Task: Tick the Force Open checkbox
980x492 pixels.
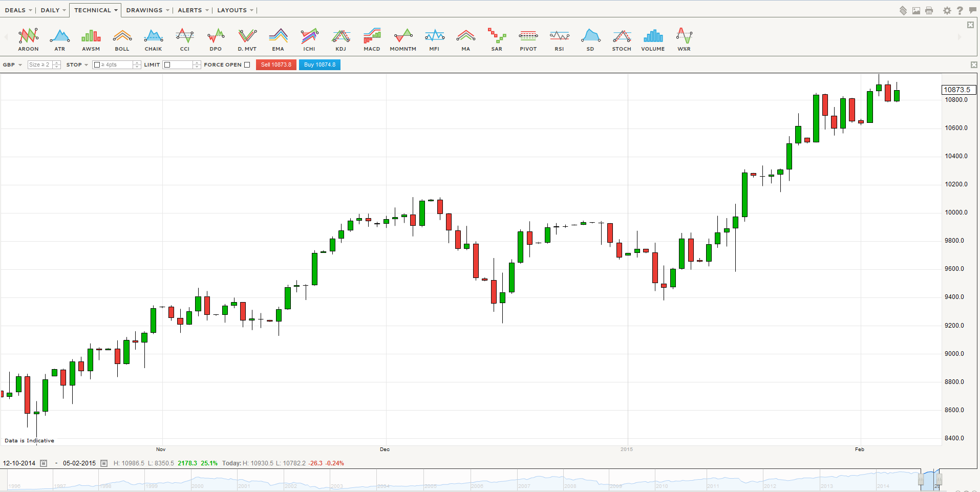Action: click(x=247, y=65)
